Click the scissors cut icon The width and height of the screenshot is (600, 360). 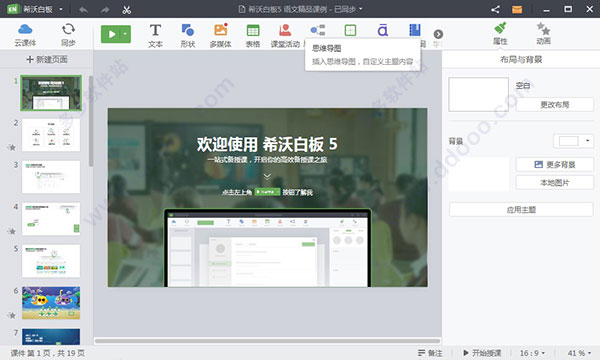coord(127,10)
